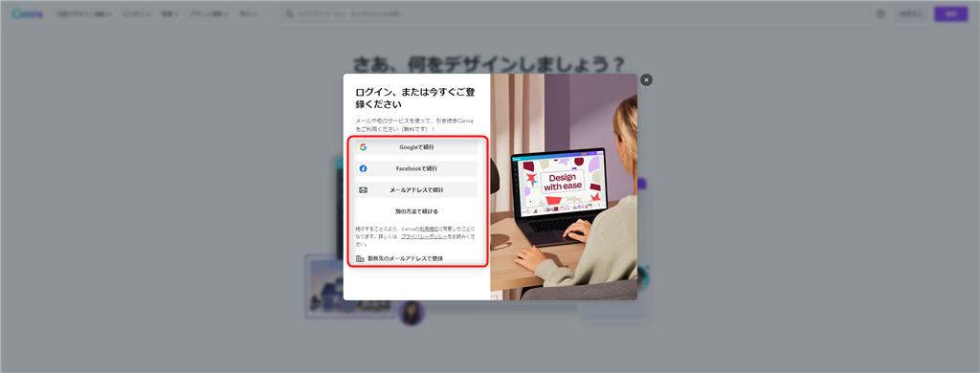Click the purple 登録 sign-up button
This screenshot has height=373, width=980.
tap(950, 13)
